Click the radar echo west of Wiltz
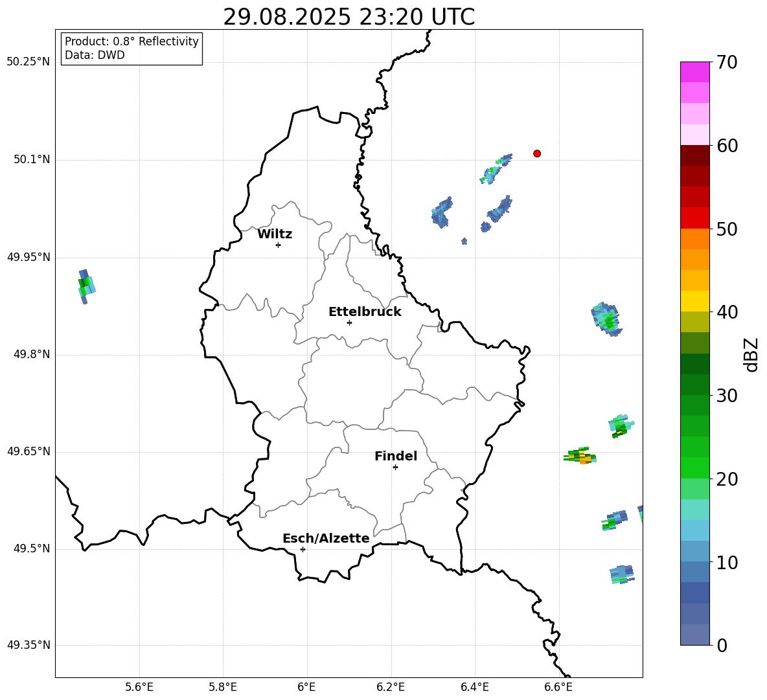The width and height of the screenshot is (767, 700). (86, 286)
